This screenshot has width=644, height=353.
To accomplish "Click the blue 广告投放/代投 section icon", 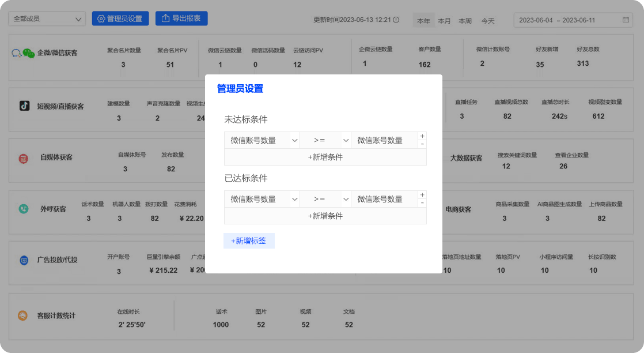I will [x=24, y=260].
